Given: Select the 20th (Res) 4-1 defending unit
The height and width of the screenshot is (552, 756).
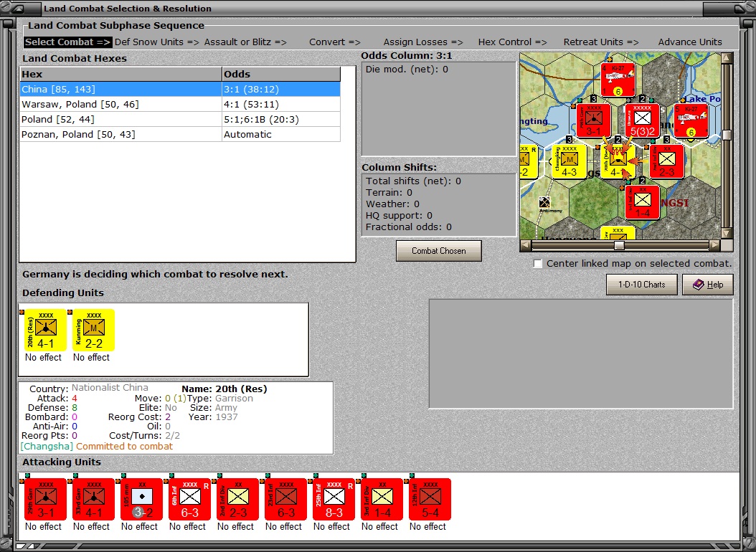Looking at the screenshot, I should pos(45,330).
